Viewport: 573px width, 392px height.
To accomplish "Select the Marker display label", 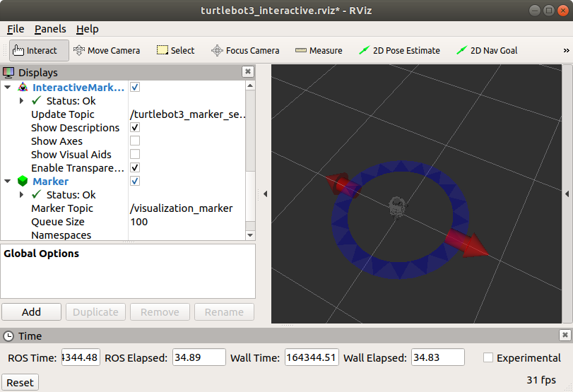I will (50, 182).
